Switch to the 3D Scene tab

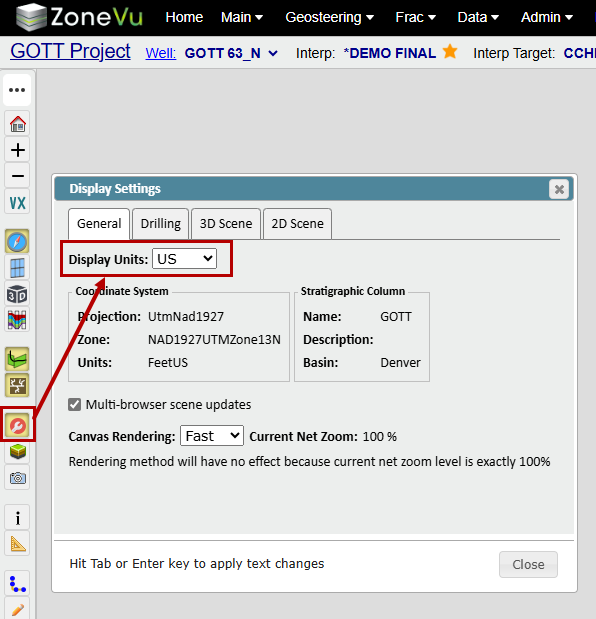pos(226,224)
